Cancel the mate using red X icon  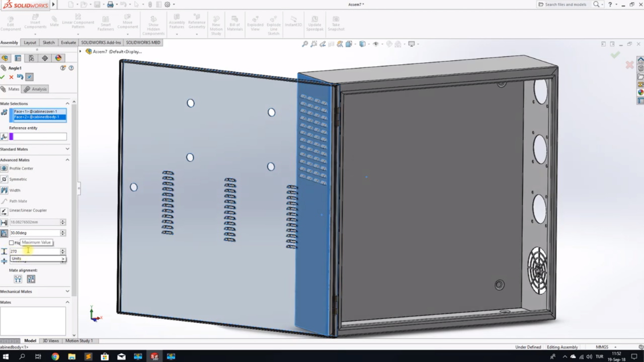coord(11,77)
